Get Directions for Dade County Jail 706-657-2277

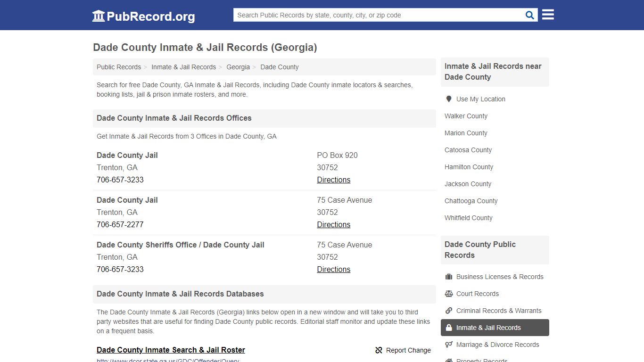click(333, 224)
